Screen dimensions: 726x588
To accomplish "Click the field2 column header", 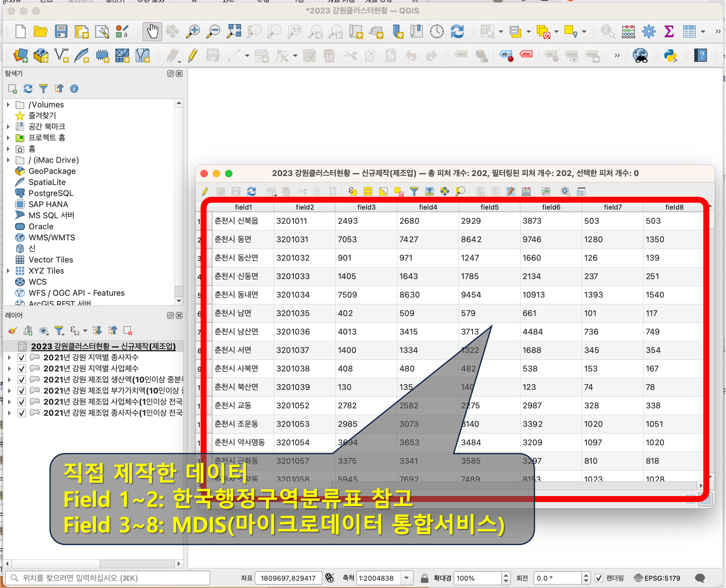I will pyautogui.click(x=304, y=207).
